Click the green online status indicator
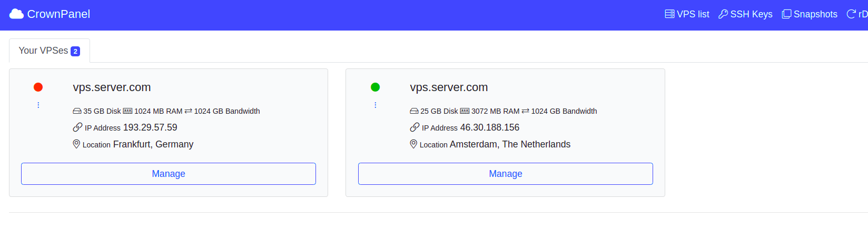 click(375, 87)
